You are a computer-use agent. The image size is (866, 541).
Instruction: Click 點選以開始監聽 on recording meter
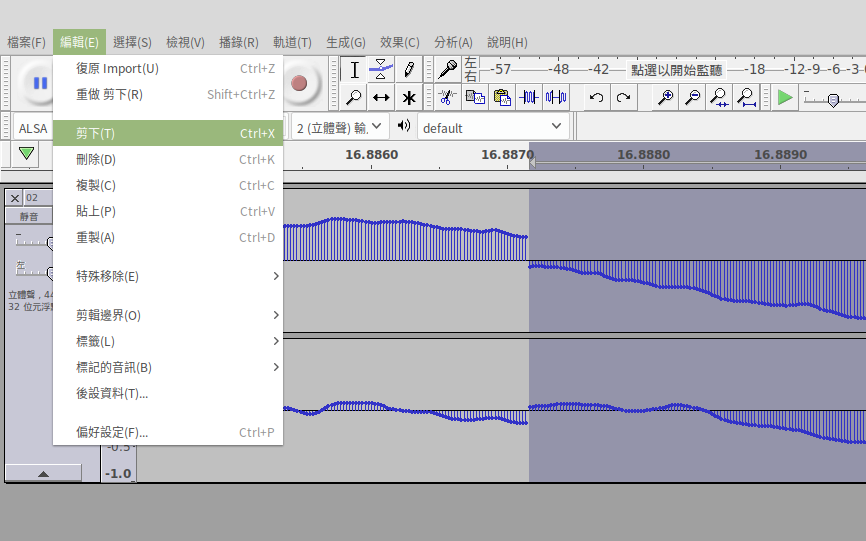click(x=677, y=70)
